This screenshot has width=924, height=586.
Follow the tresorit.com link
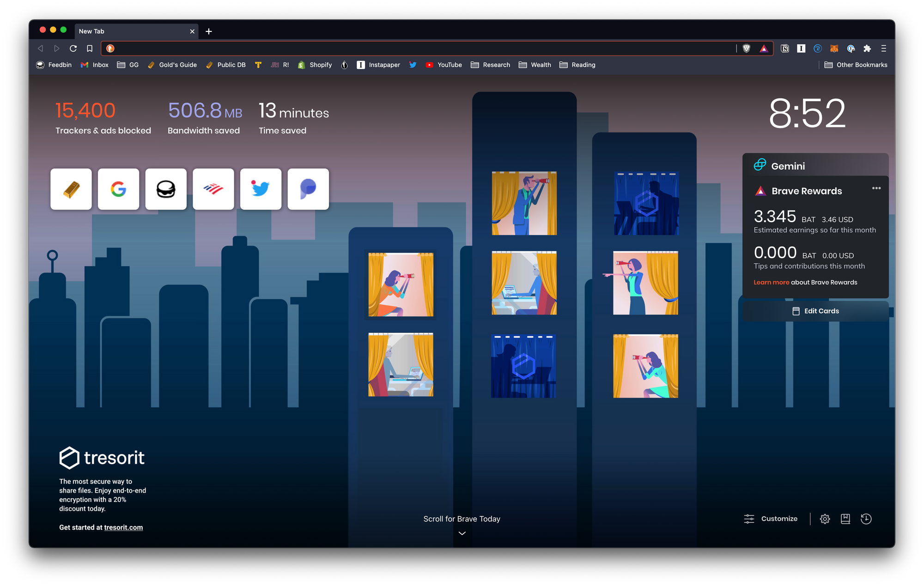point(123,527)
